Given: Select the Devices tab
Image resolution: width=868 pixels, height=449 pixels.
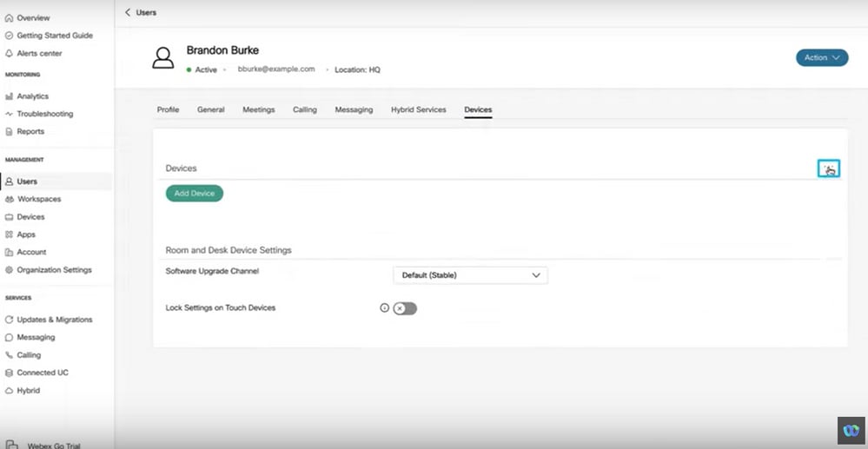Looking at the screenshot, I should 478,109.
